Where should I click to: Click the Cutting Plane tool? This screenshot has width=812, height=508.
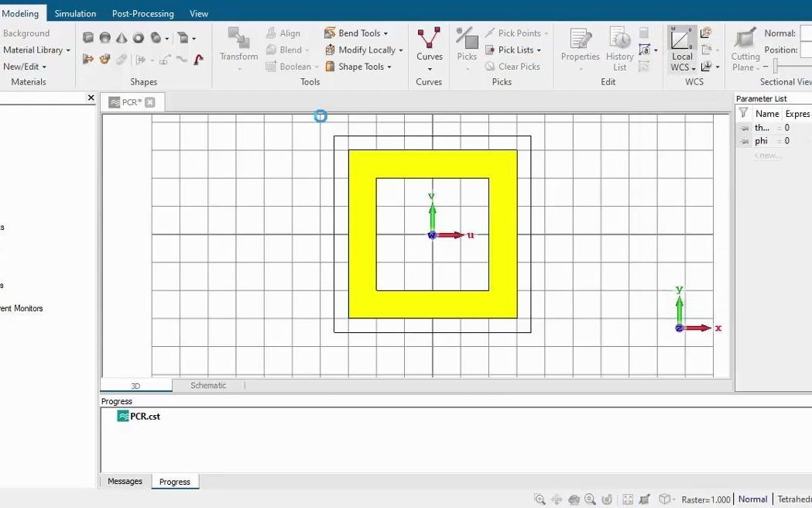click(745, 49)
